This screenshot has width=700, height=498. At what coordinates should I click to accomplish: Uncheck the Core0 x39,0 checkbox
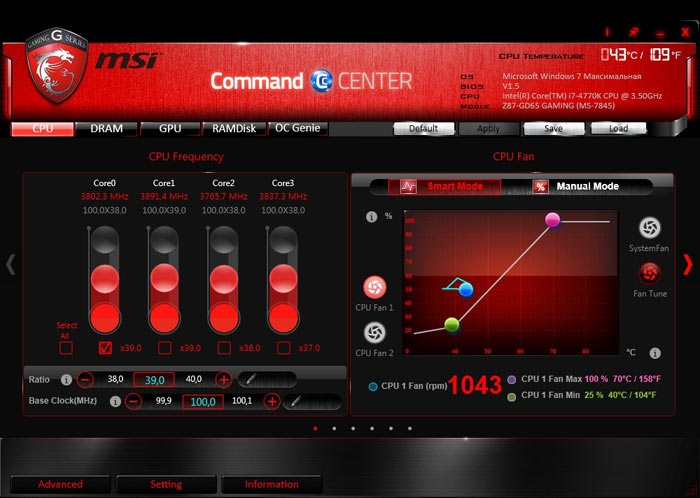click(105, 348)
